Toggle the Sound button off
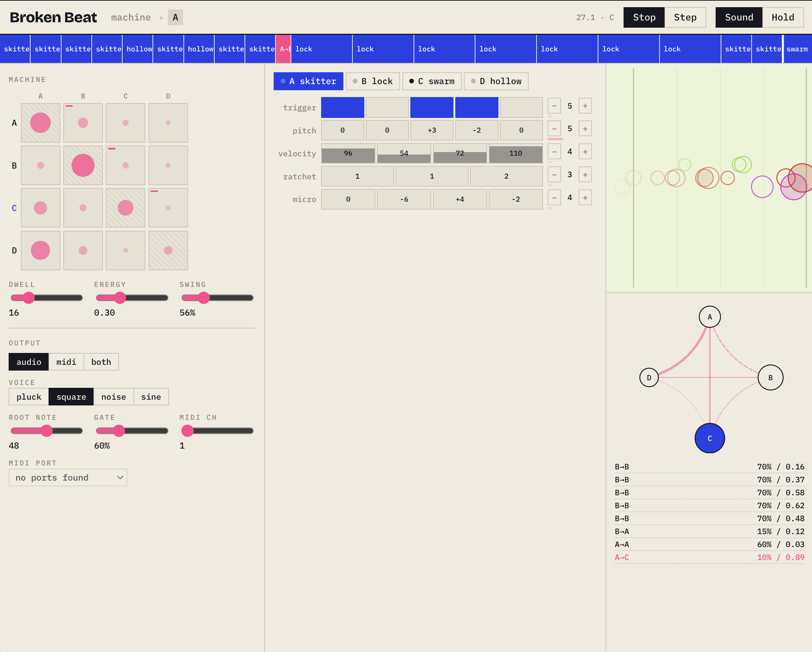This screenshot has height=652, width=812. click(x=739, y=17)
